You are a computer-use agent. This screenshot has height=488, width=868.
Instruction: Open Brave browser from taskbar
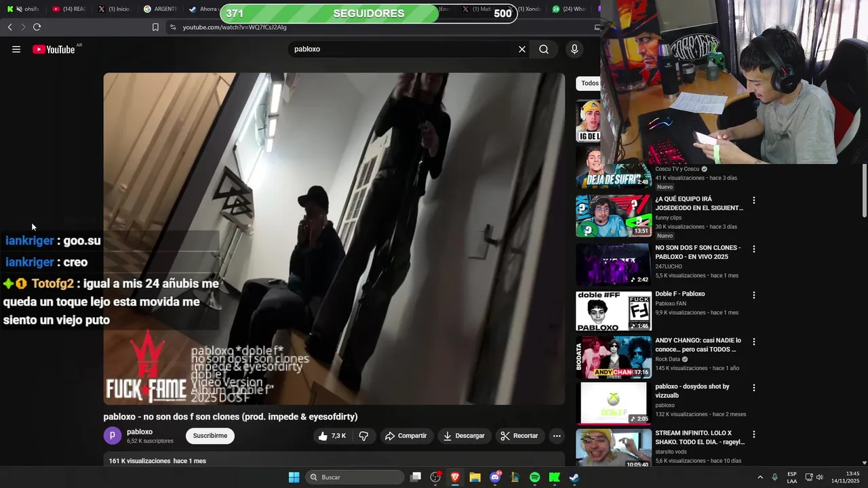click(455, 477)
